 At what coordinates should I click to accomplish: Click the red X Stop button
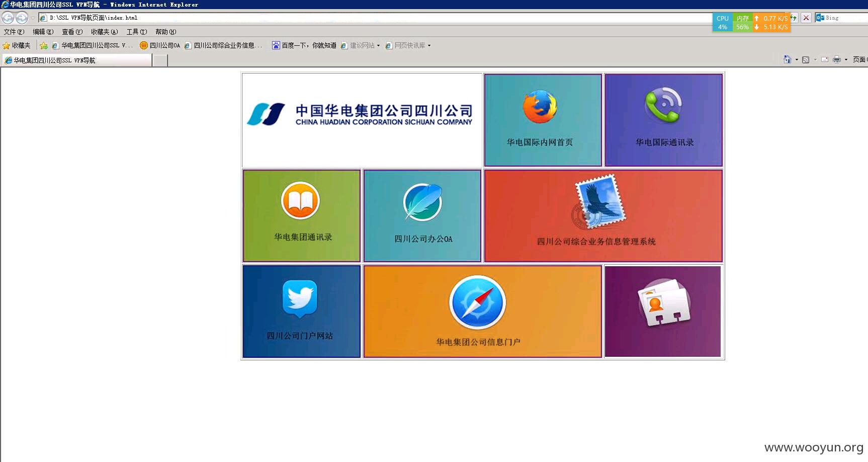(806, 18)
